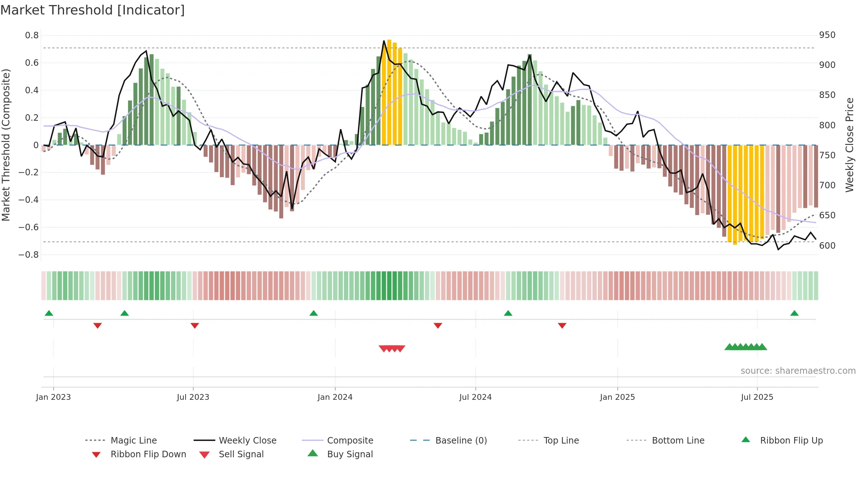868x488 pixels.
Task: Toggle the Bottom Line legend entry
Action: 665,440
